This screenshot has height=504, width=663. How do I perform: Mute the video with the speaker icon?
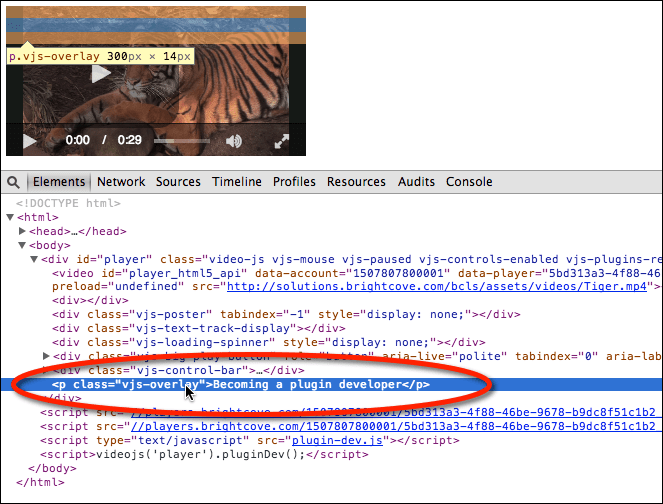[233, 142]
